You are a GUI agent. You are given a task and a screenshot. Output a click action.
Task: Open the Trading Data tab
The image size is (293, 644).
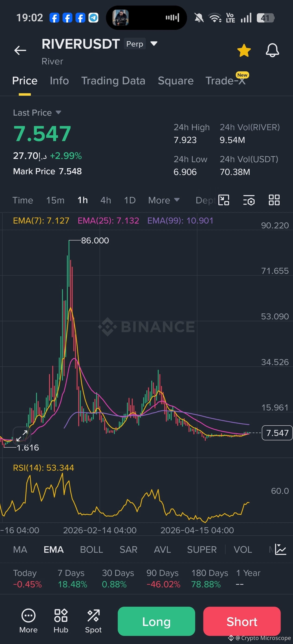coord(113,81)
